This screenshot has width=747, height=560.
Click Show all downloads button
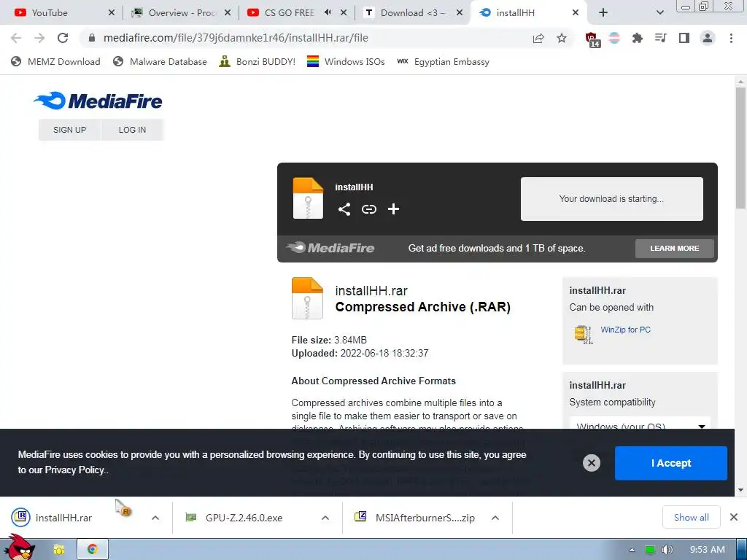click(691, 517)
